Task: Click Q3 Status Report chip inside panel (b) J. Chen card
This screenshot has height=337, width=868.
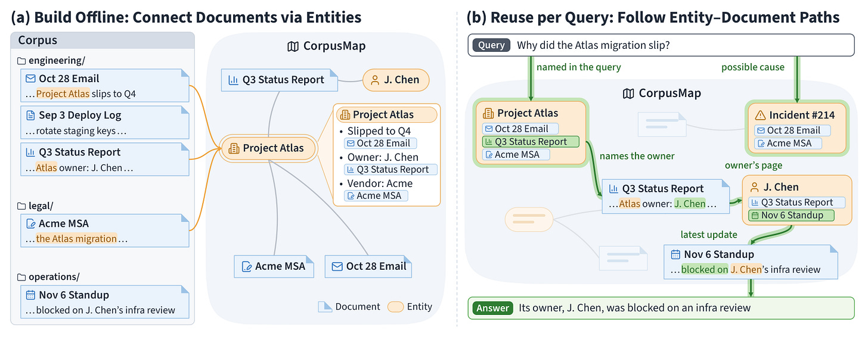Action: pyautogui.click(x=797, y=202)
